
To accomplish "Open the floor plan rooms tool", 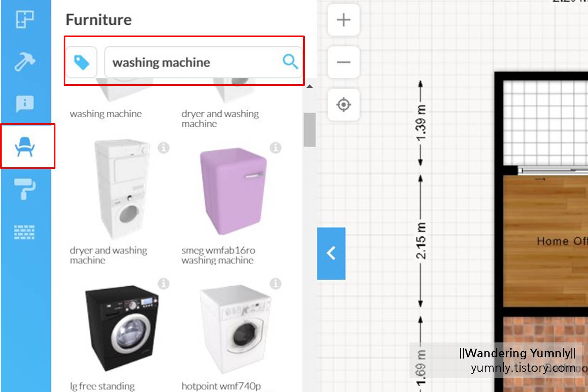I will [x=25, y=19].
